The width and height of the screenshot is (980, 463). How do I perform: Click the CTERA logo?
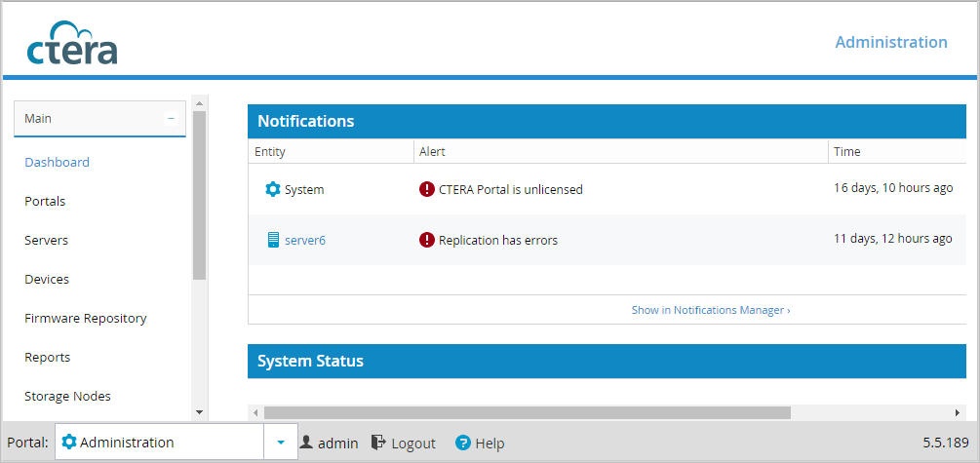pyautogui.click(x=72, y=43)
